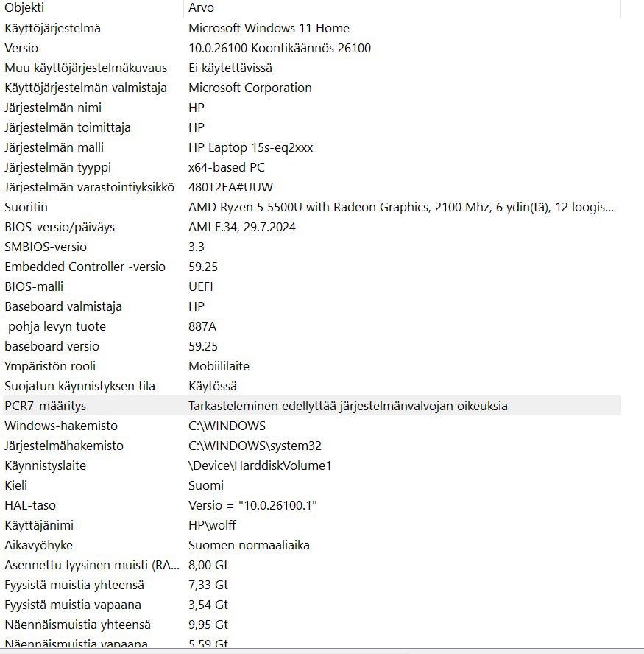Select the BIOS-malli row

[x=312, y=286]
